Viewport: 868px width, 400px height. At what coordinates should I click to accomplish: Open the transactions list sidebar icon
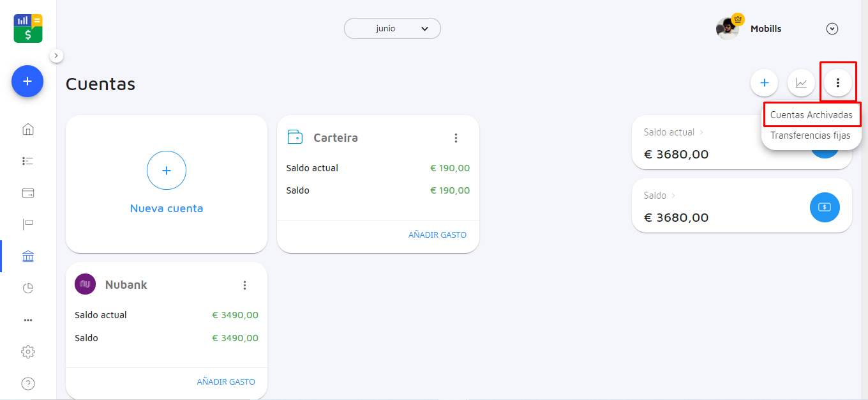point(28,161)
